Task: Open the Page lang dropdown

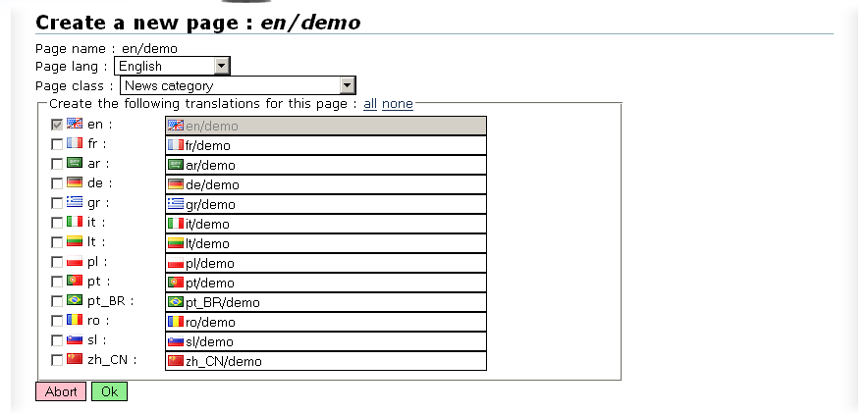Action: 221,66
